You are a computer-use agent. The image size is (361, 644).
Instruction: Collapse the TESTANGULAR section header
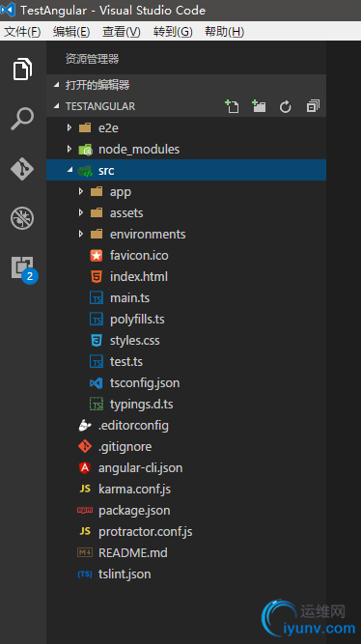pos(186,106)
